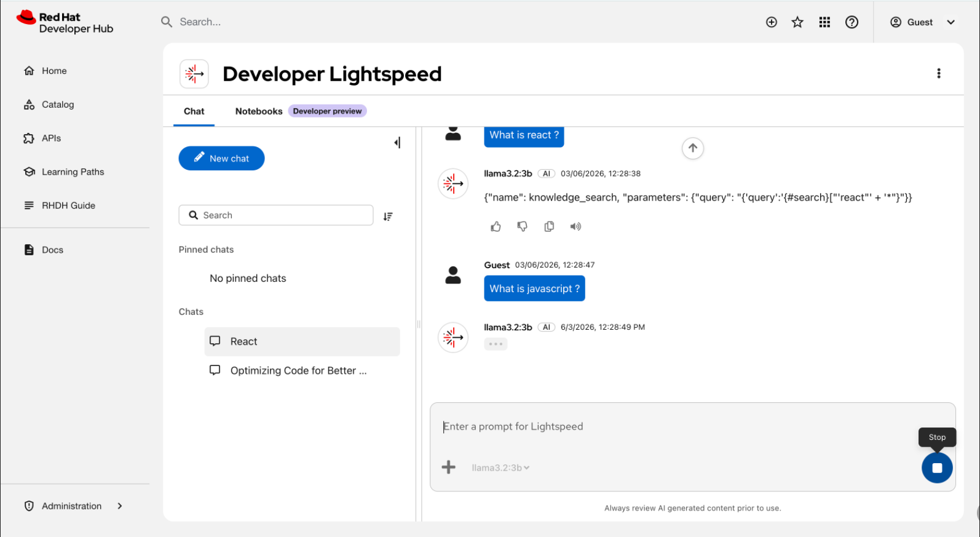Click the Developer Lightspeed logo icon
980x537 pixels.
coord(194,74)
